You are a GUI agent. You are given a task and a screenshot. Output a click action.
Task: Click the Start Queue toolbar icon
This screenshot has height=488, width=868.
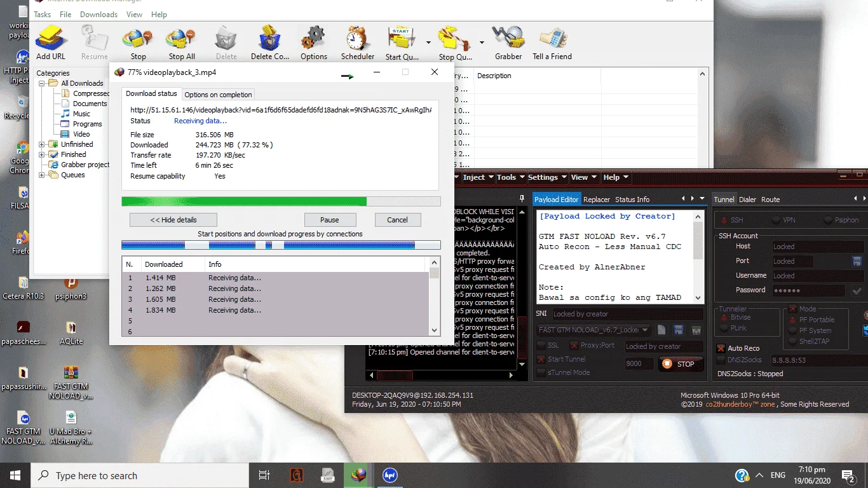click(x=402, y=39)
